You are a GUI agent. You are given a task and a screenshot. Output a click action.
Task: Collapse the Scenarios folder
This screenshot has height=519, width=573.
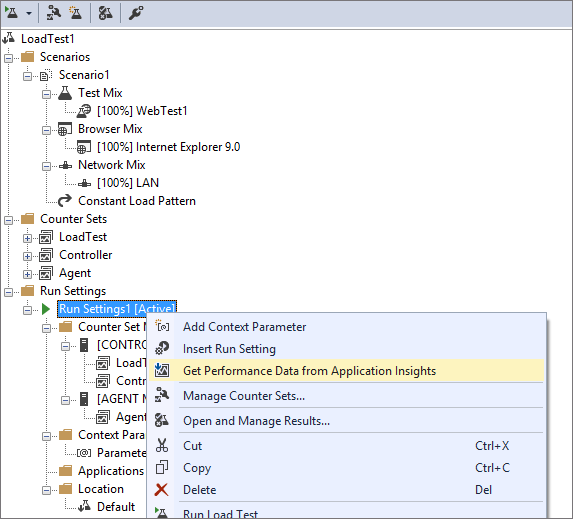(8, 58)
